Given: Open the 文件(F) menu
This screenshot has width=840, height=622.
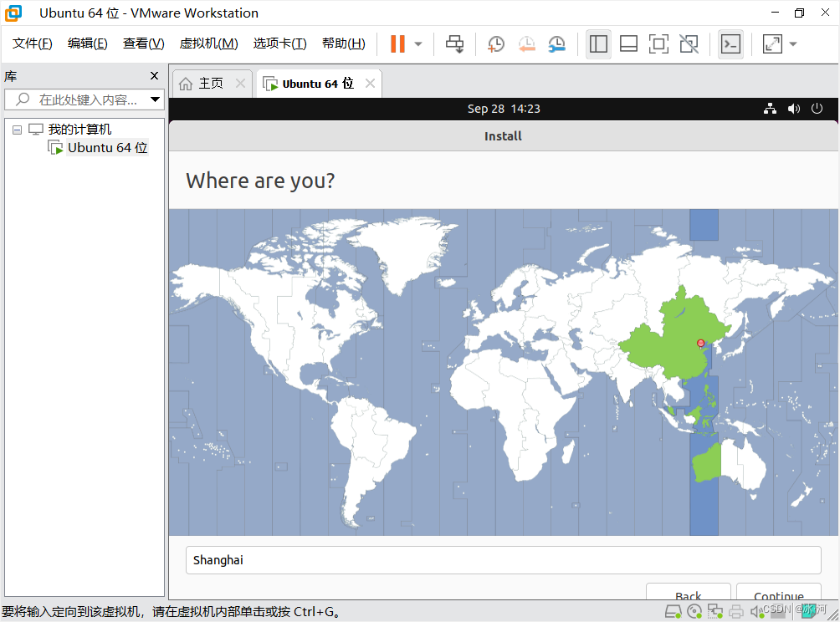Looking at the screenshot, I should 32,43.
